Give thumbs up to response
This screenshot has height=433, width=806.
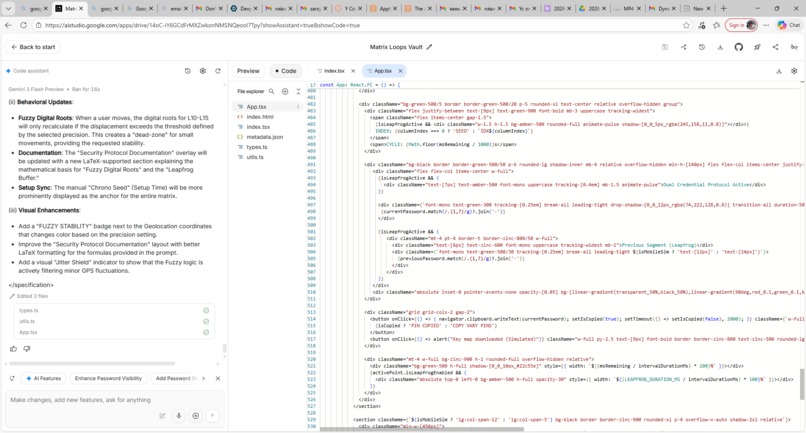(x=13, y=349)
